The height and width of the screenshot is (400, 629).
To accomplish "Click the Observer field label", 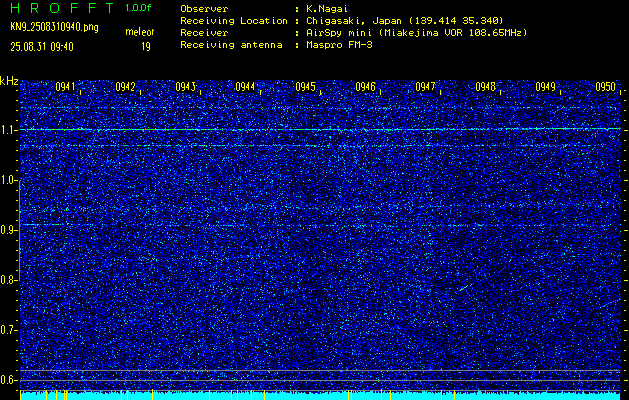I will click(x=204, y=8).
